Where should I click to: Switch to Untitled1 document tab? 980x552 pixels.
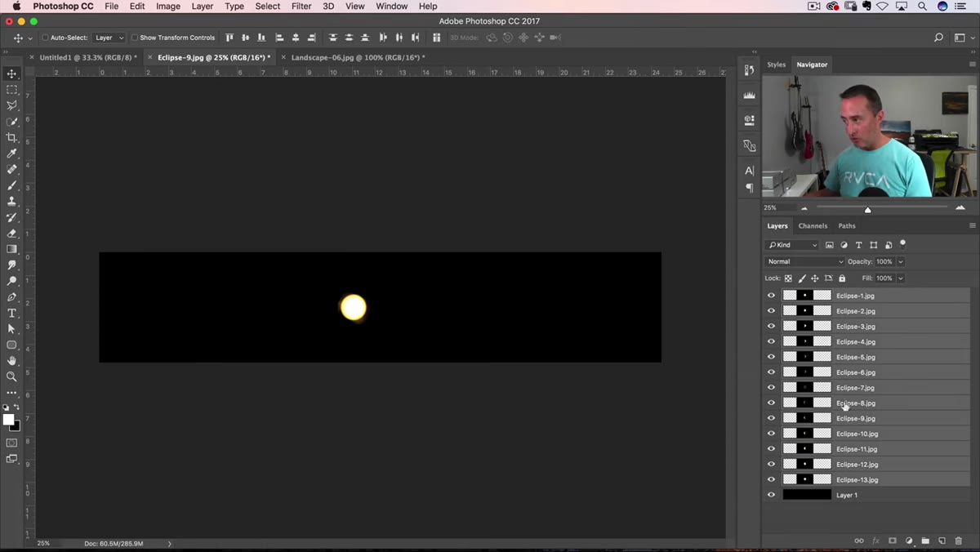[88, 58]
